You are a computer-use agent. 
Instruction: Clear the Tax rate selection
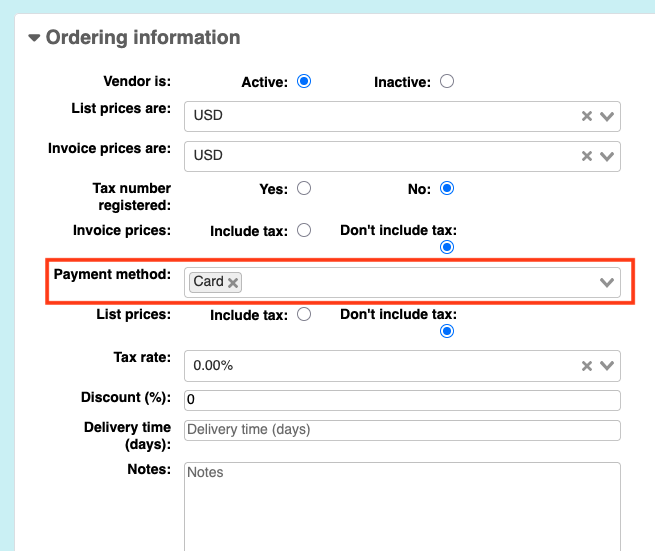coord(586,366)
